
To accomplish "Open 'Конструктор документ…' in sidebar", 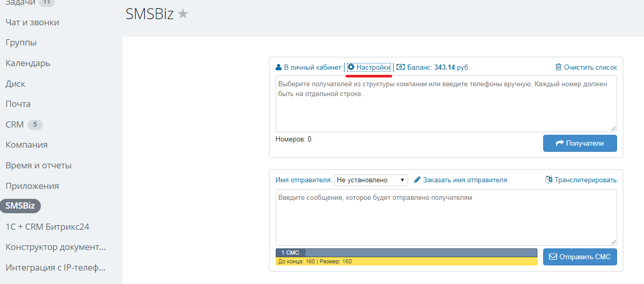I will [x=56, y=247].
